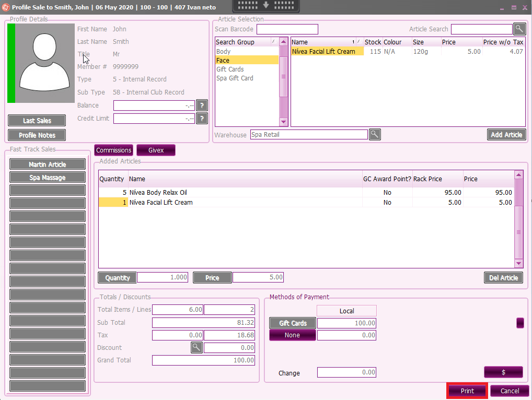The image size is (532, 400).
Task: Click the Article Search magnifier icon
Action: (519, 29)
